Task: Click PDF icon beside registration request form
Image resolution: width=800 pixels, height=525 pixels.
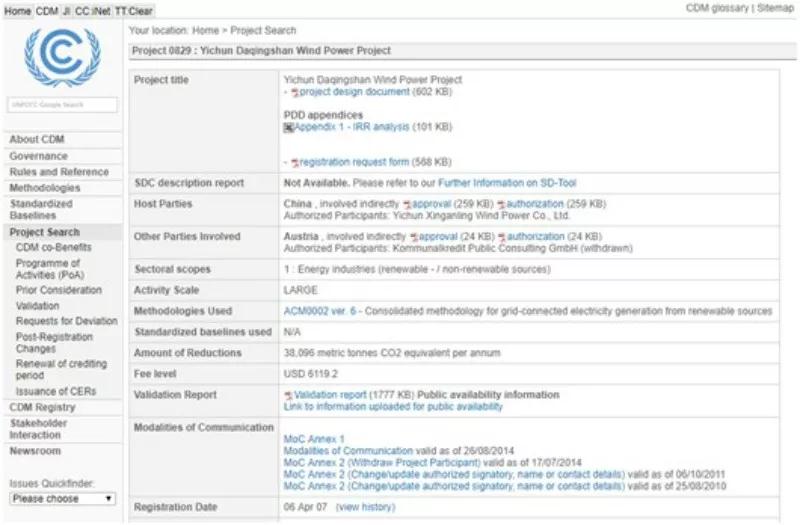Action: (x=295, y=162)
